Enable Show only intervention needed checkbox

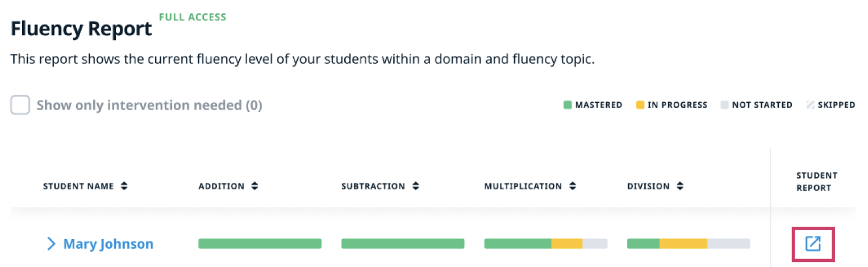click(x=20, y=105)
